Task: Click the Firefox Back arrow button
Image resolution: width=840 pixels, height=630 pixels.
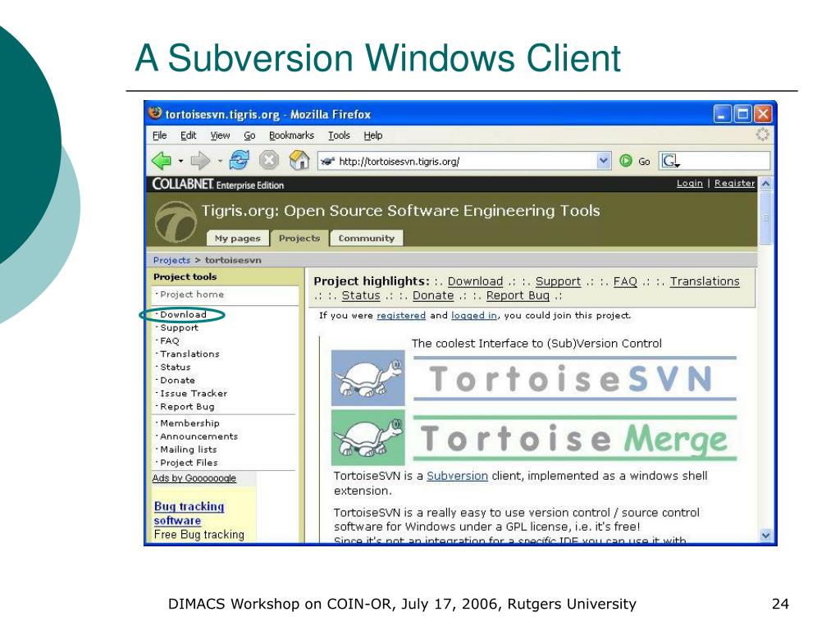Action: point(162,160)
